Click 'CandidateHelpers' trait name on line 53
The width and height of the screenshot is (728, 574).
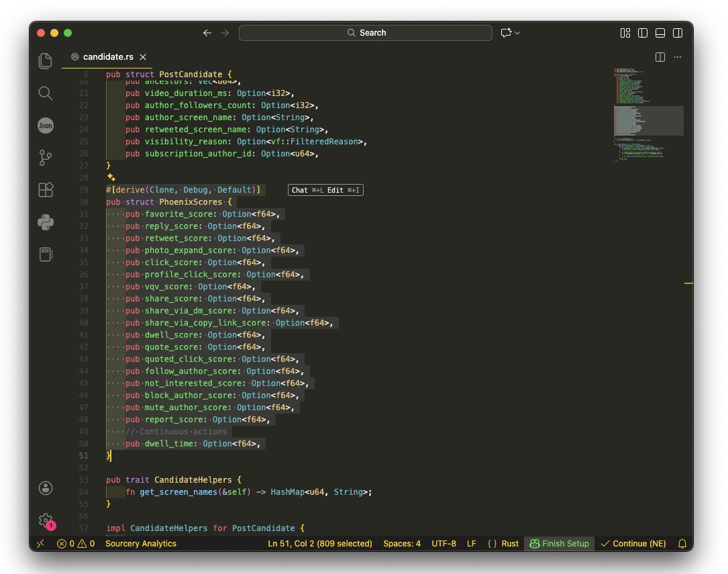click(193, 480)
